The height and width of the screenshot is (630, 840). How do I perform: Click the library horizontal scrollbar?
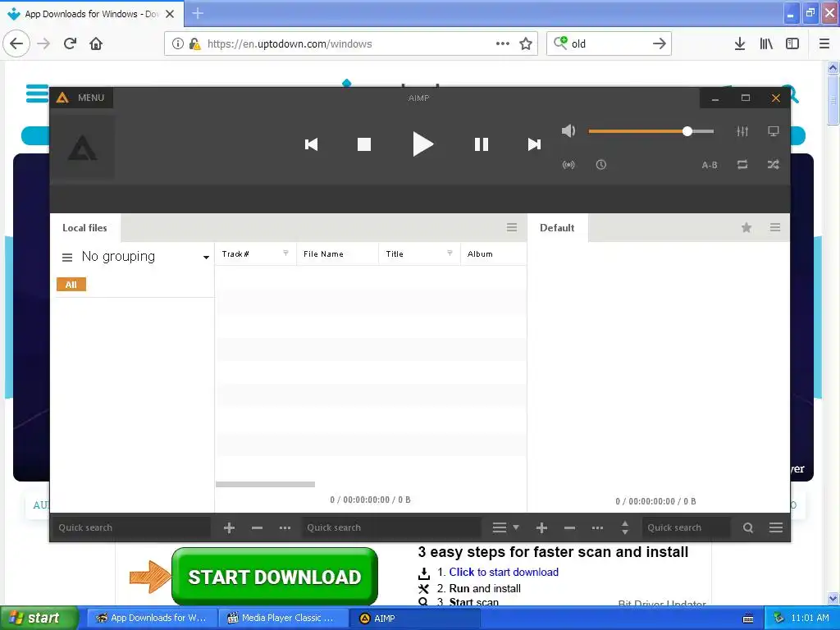coord(265,484)
